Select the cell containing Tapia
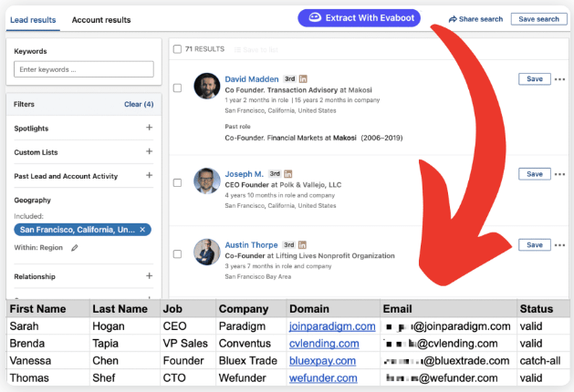 (125, 344)
